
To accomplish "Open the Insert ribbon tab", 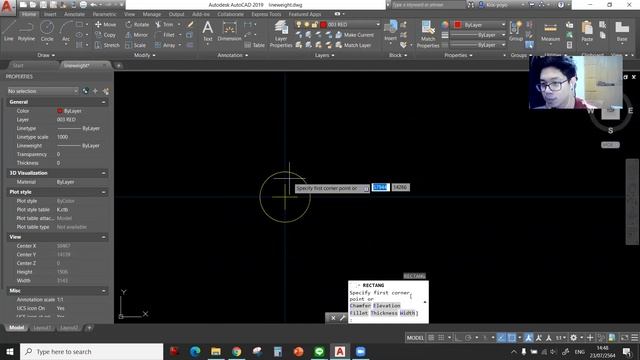I will coord(50,14).
